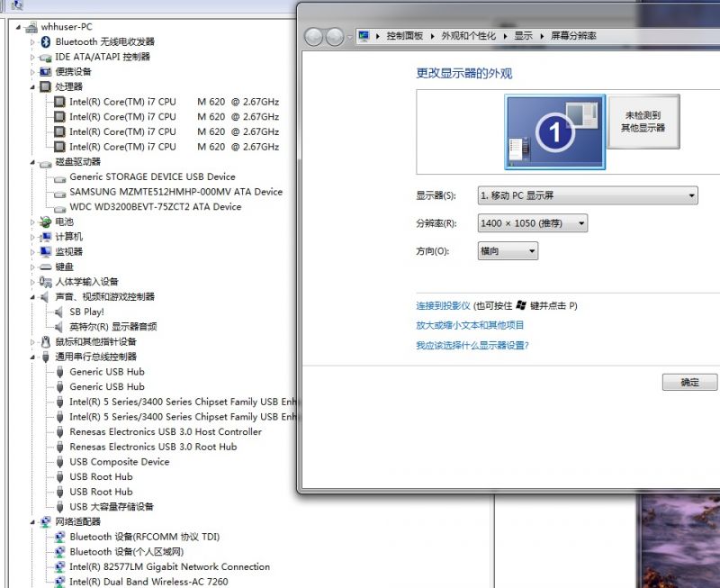Expand the 键盘 node

click(x=32, y=267)
